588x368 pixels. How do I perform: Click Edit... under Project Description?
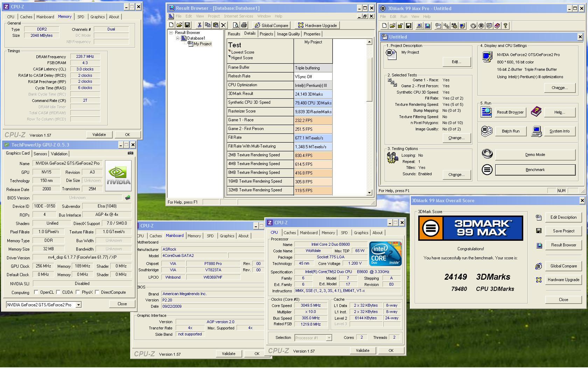pyautogui.click(x=456, y=62)
